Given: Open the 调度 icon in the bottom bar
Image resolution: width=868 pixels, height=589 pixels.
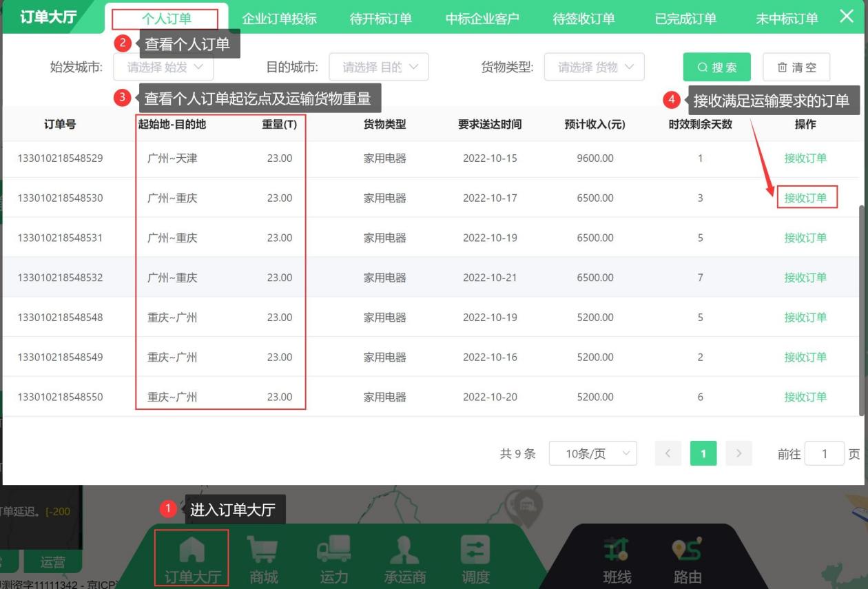Looking at the screenshot, I should [x=475, y=552].
